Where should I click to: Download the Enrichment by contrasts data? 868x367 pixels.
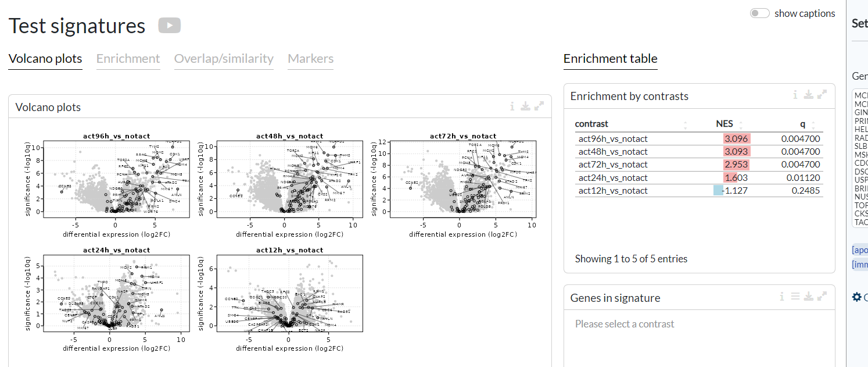coord(809,94)
